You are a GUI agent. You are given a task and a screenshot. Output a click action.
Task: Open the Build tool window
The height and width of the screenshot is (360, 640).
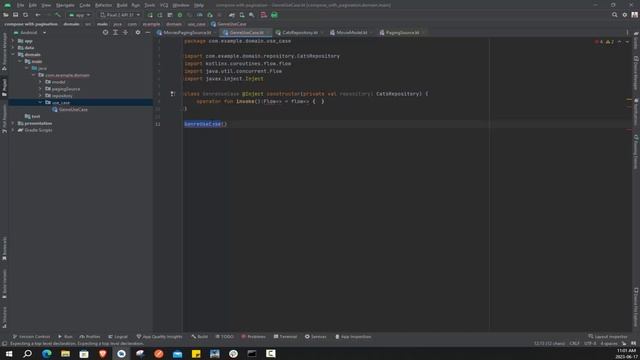coord(200,337)
